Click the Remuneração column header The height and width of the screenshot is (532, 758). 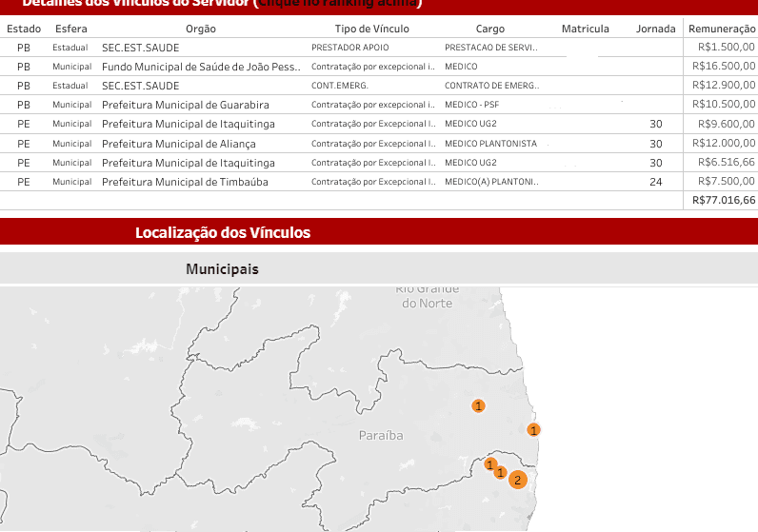tap(721, 29)
